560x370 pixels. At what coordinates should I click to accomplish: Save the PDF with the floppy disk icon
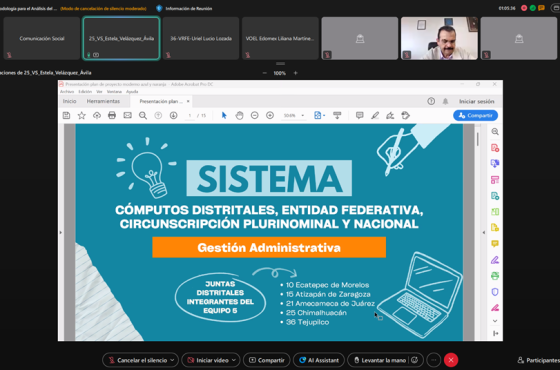tap(66, 115)
